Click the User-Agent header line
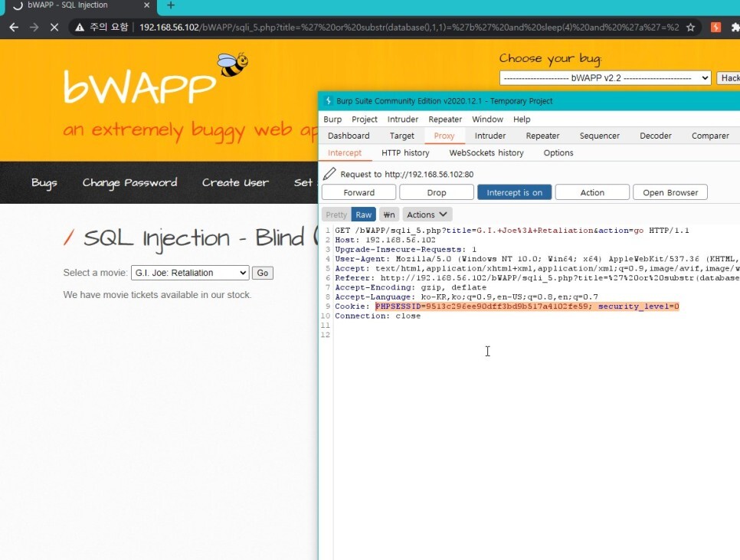This screenshot has height=560, width=740. click(x=537, y=258)
